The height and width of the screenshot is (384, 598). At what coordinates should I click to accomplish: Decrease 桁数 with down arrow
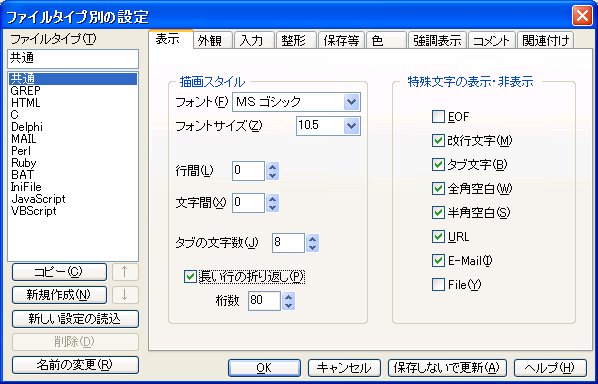pos(289,305)
